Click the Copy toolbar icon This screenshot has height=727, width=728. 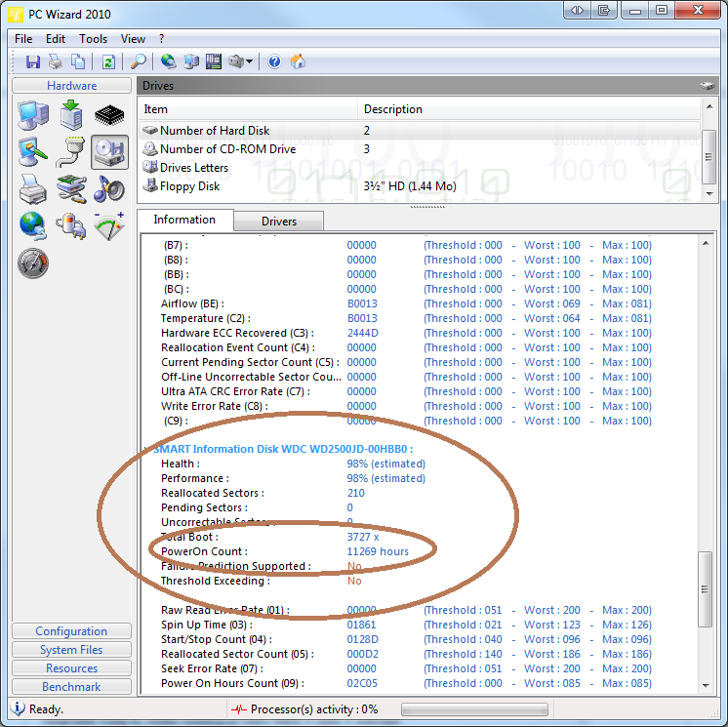[x=77, y=61]
